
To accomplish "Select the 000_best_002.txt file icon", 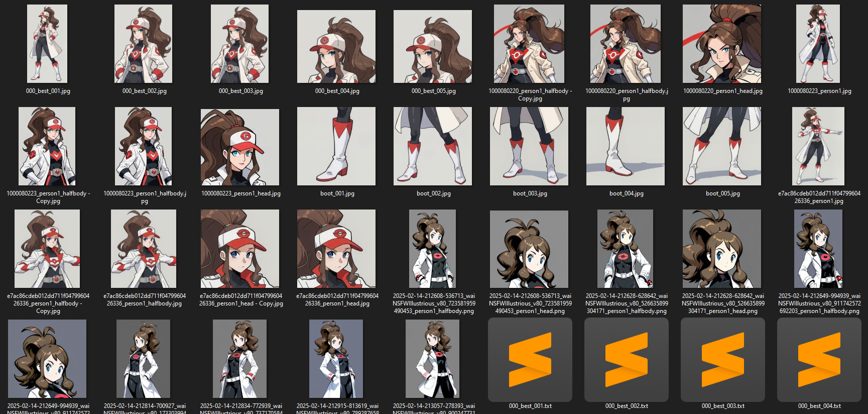I will click(x=626, y=359).
